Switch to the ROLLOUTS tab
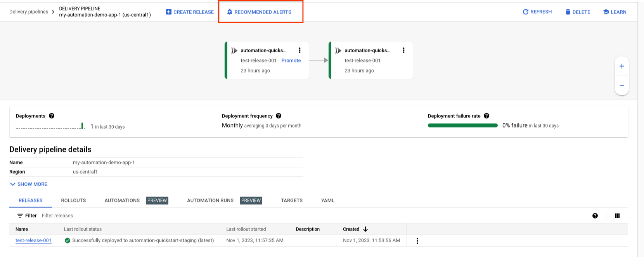The image size is (644, 257). (73, 200)
